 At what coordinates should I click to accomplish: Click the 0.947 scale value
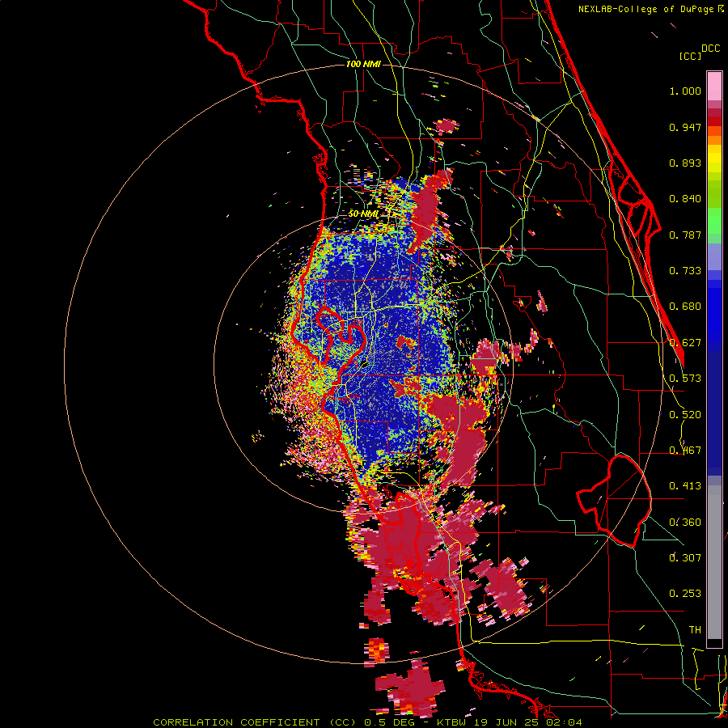click(685, 127)
